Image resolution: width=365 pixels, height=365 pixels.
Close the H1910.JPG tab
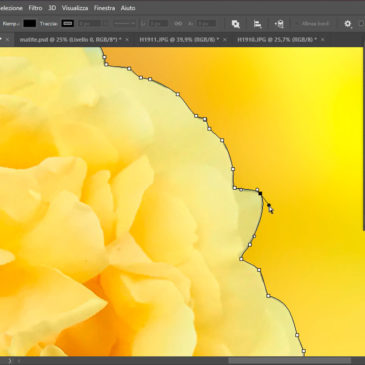pyautogui.click(x=322, y=39)
